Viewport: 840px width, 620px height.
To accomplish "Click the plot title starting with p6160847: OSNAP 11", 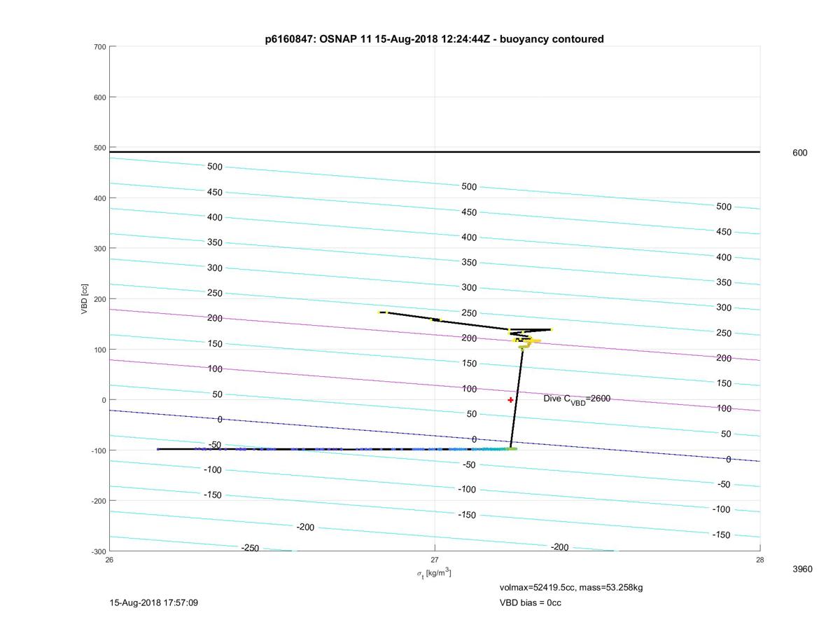I will [434, 39].
